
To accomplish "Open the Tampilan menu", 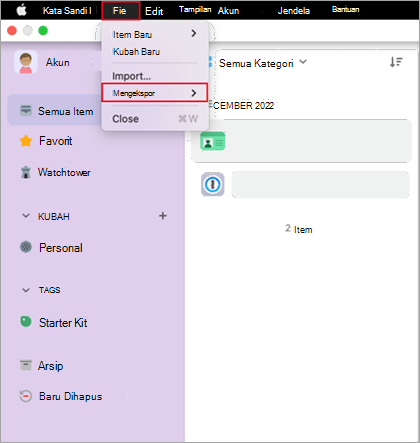I will 195,9.
